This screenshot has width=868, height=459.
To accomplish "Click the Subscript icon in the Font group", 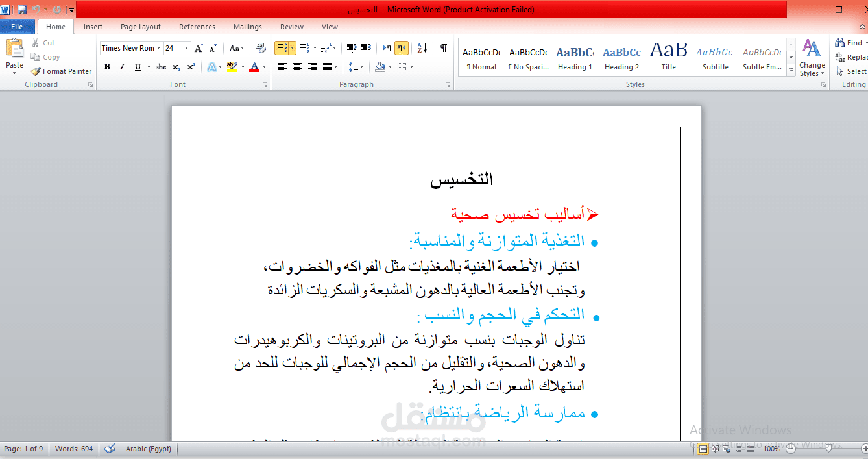I will click(175, 66).
